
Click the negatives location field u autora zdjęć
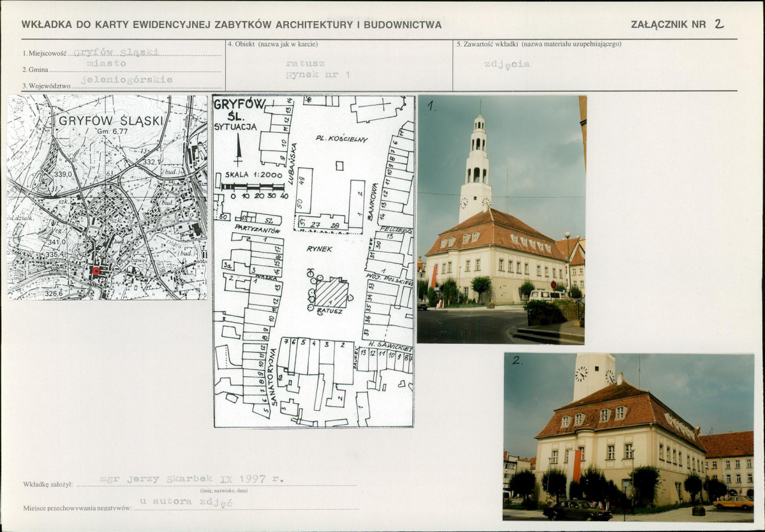click(186, 502)
